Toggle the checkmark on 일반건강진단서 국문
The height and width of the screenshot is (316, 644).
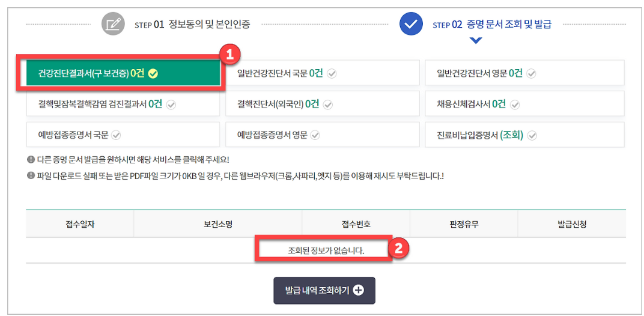pos(332,73)
